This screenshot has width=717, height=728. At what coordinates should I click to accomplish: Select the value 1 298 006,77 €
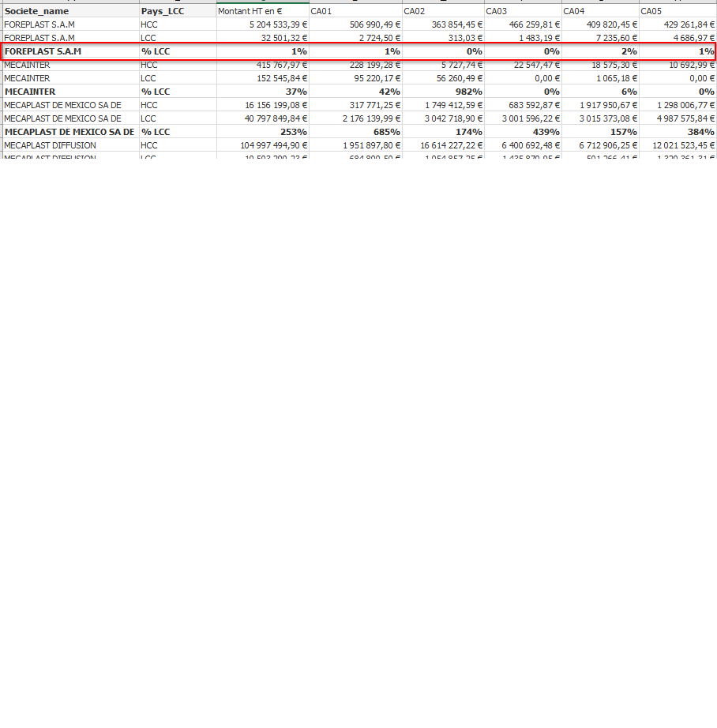pos(678,105)
